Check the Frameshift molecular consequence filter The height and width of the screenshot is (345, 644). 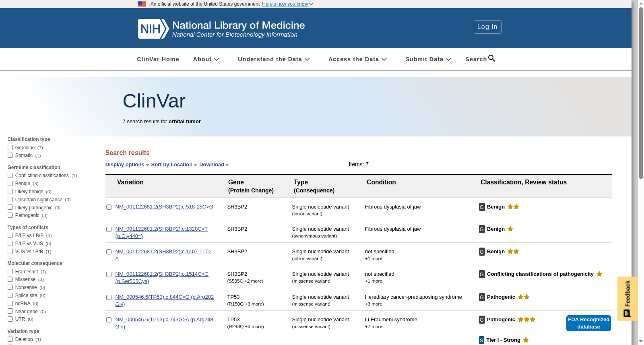(10, 272)
